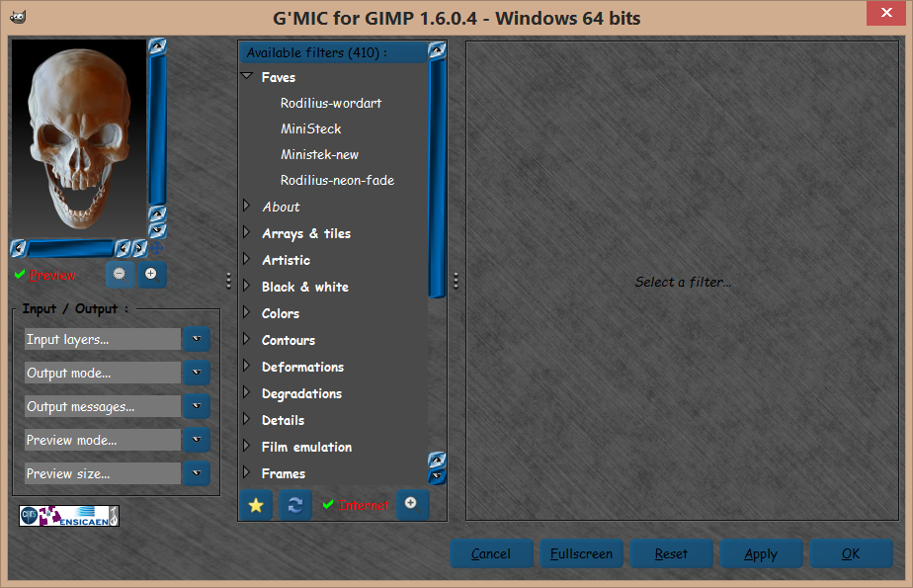The height and width of the screenshot is (588, 913).
Task: Click the OK button
Action: [851, 553]
